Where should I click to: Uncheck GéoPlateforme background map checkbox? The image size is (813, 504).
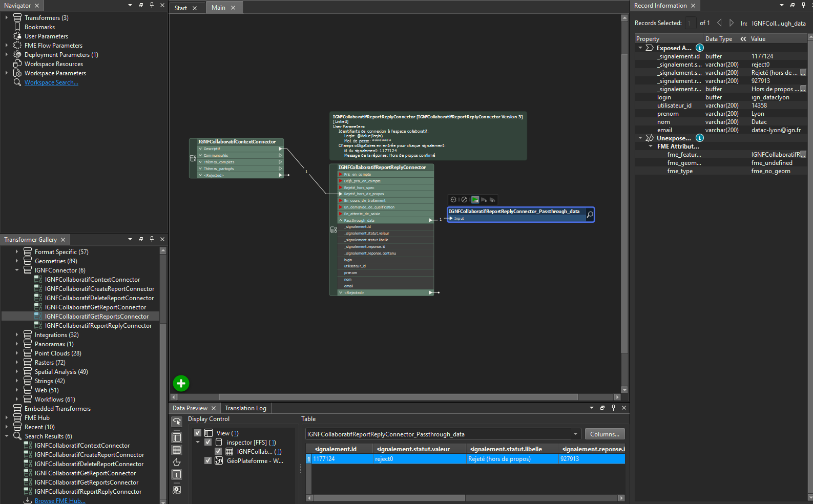click(208, 460)
